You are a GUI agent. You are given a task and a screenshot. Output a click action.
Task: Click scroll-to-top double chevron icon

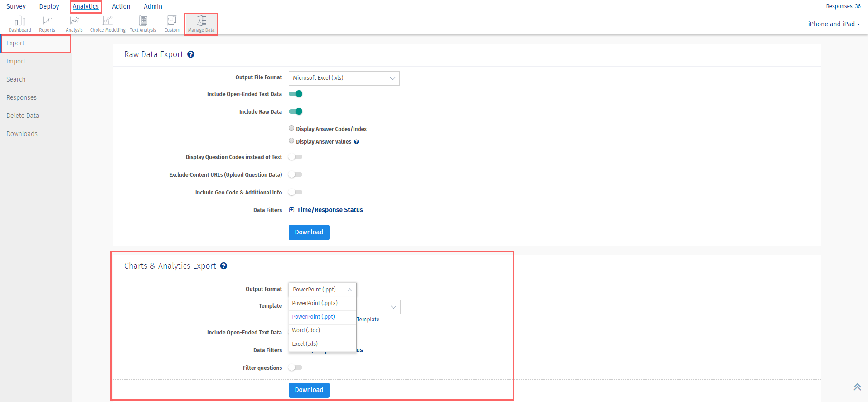(857, 387)
